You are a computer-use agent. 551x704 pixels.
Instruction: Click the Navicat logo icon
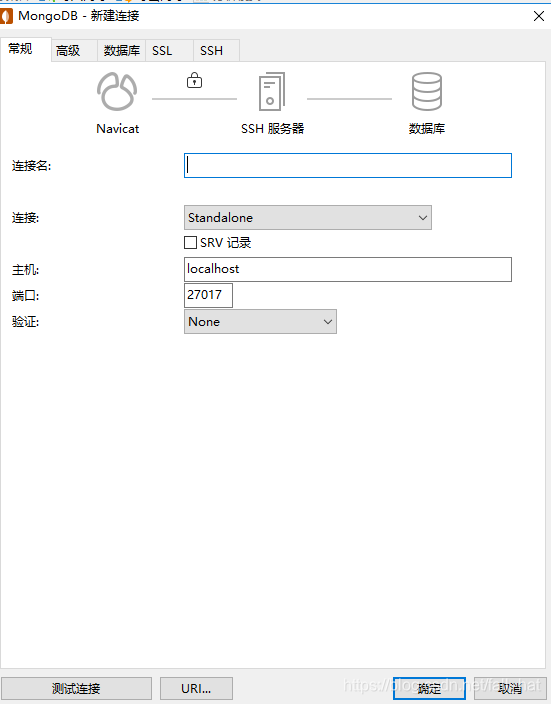(117, 92)
